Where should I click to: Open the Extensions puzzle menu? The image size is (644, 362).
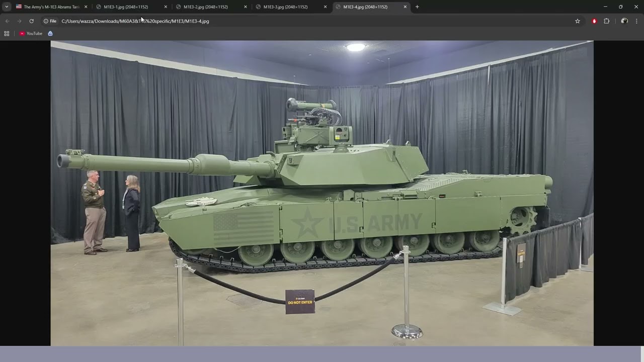pyautogui.click(x=606, y=21)
